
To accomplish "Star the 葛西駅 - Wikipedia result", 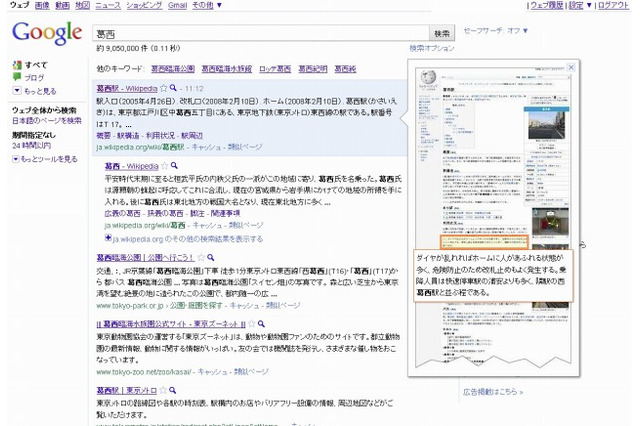I will 164,88.
